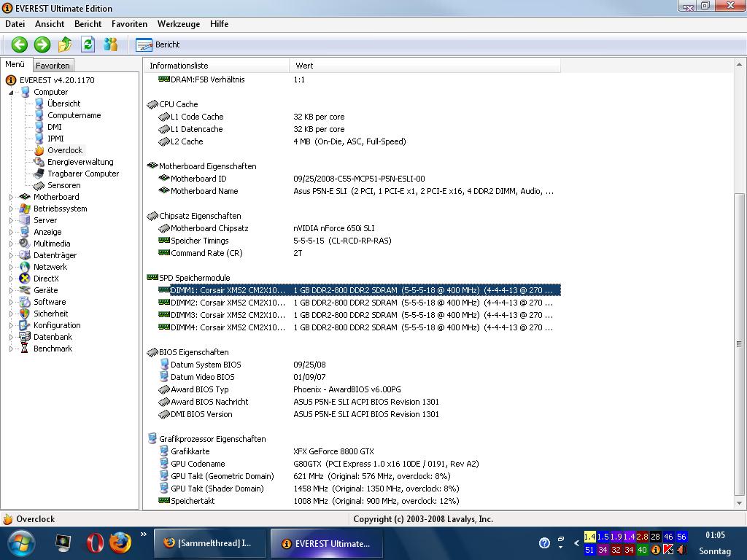
Task: Open the Hilfe menu
Action: coord(219,24)
